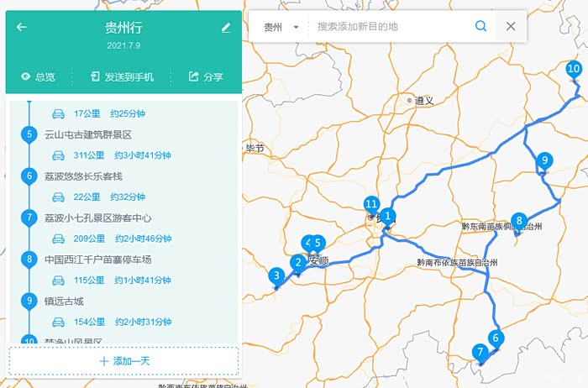Click the numbered circle 6 in itinerary
Screen dimensions: 588x388
[29, 176]
